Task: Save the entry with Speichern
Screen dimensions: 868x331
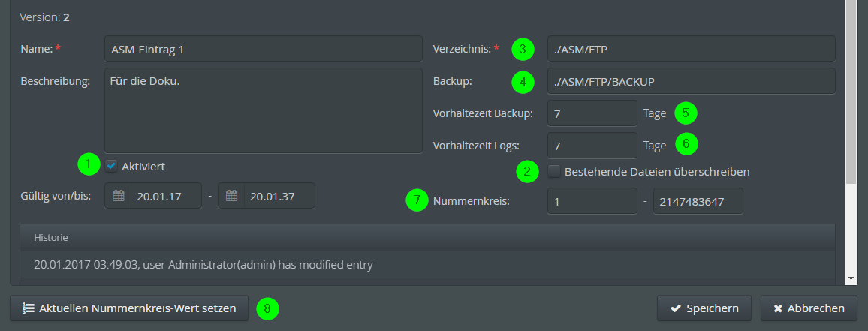Action: 704,308
